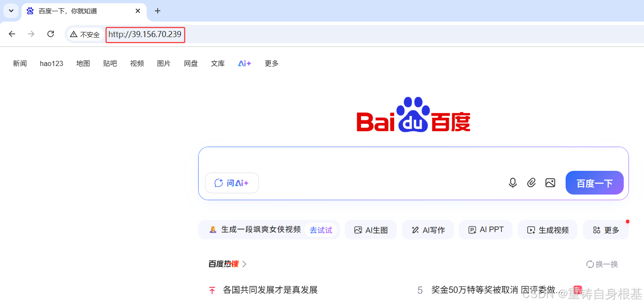644x305 pixels.
Task: Reload the current page
Action: click(x=50, y=34)
